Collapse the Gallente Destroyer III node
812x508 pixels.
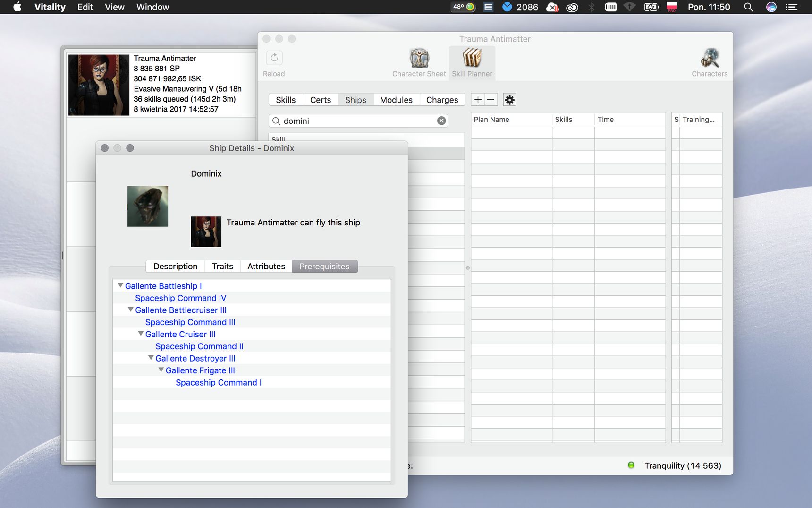tap(151, 358)
